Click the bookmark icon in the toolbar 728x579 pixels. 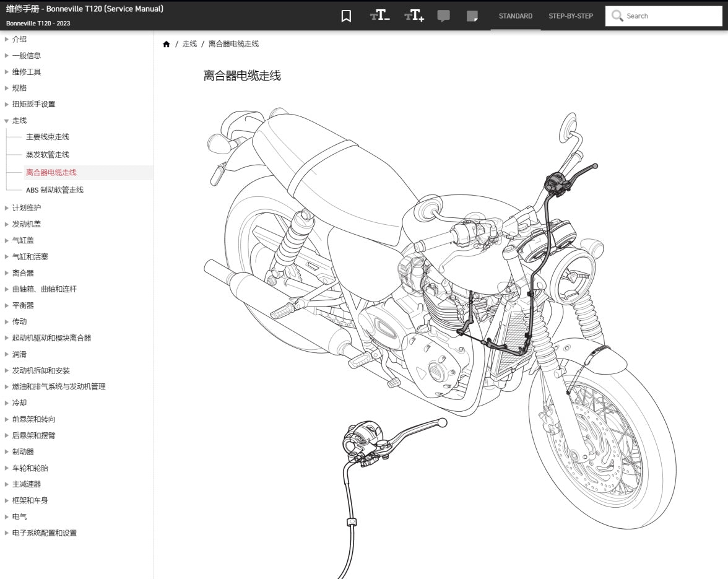(345, 15)
